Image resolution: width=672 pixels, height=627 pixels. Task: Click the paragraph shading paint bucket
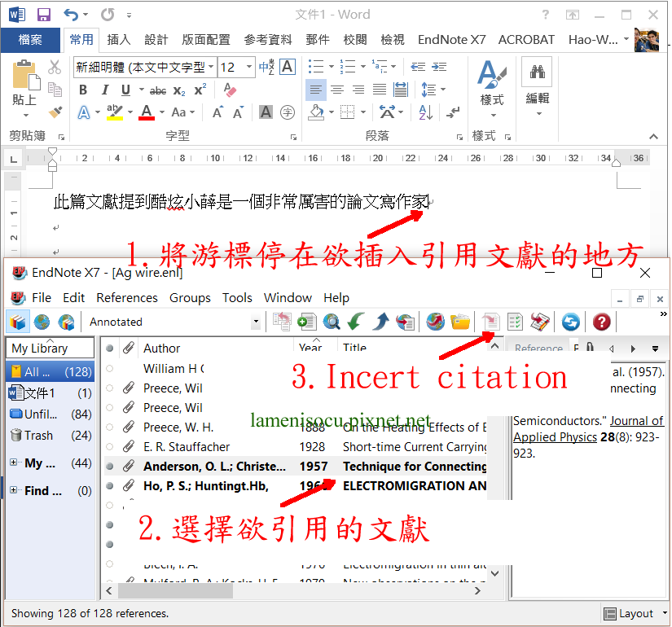pyautogui.click(x=317, y=112)
